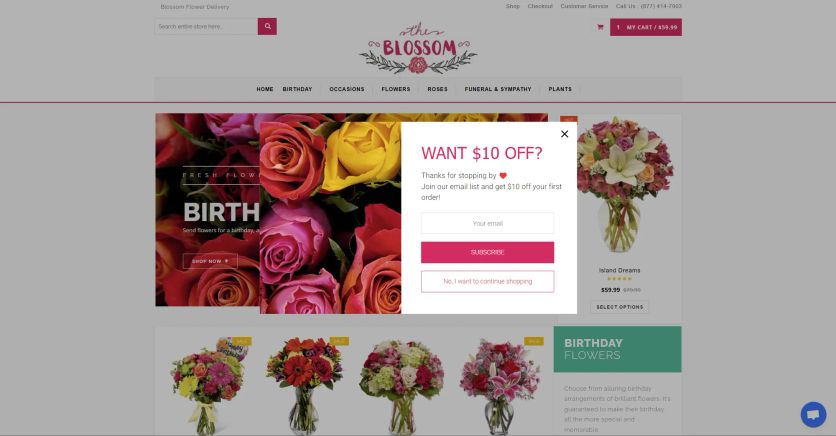This screenshot has height=436, width=836.
Task: Click the Checkout link
Action: pyautogui.click(x=540, y=6)
